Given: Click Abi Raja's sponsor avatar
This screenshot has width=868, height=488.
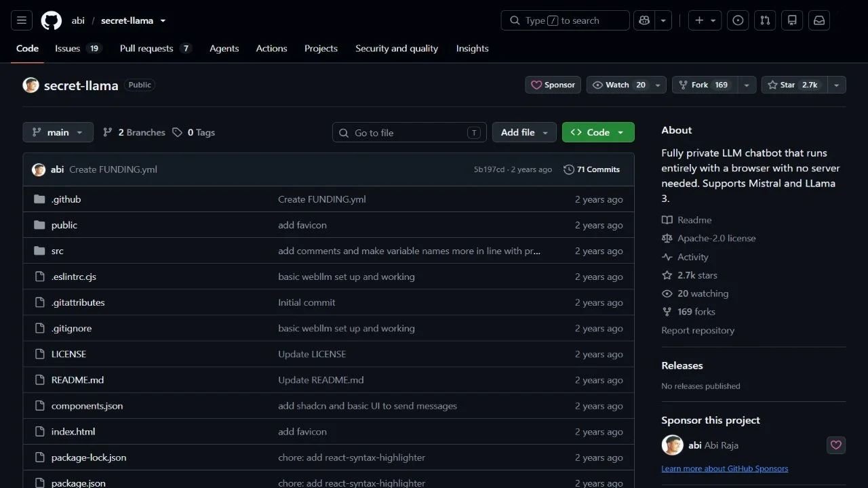Looking at the screenshot, I should [x=673, y=445].
